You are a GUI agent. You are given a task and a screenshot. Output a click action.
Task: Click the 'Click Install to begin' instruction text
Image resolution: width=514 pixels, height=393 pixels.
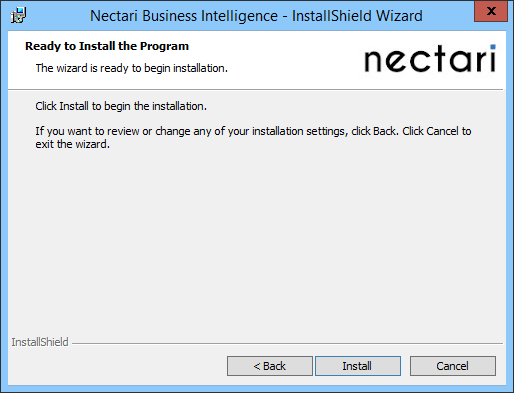click(121, 106)
